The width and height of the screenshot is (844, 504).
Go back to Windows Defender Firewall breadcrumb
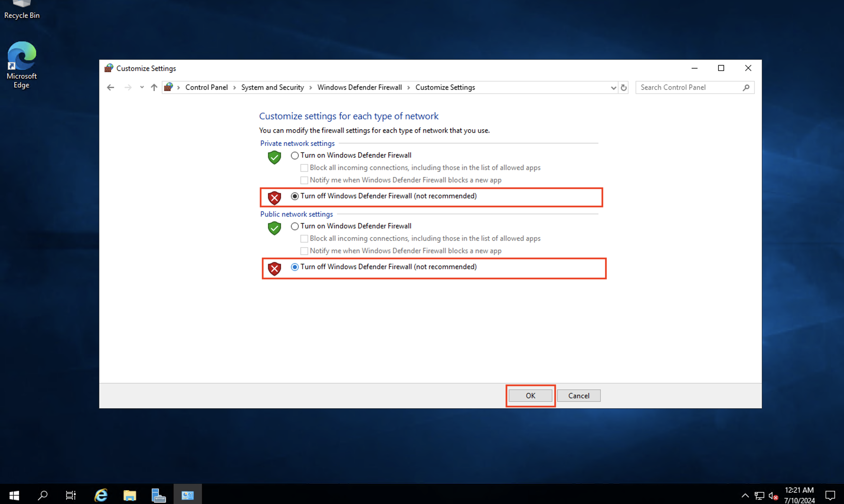(x=359, y=87)
